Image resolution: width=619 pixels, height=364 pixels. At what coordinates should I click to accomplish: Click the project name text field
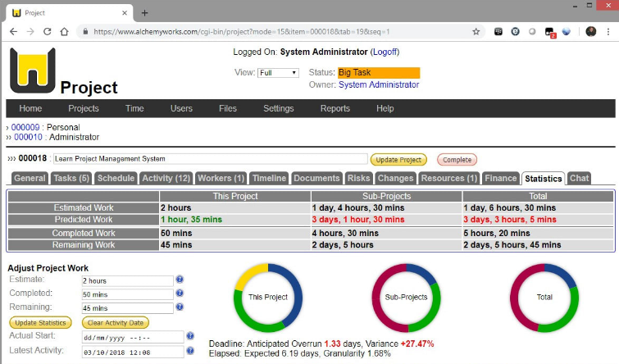pyautogui.click(x=210, y=159)
